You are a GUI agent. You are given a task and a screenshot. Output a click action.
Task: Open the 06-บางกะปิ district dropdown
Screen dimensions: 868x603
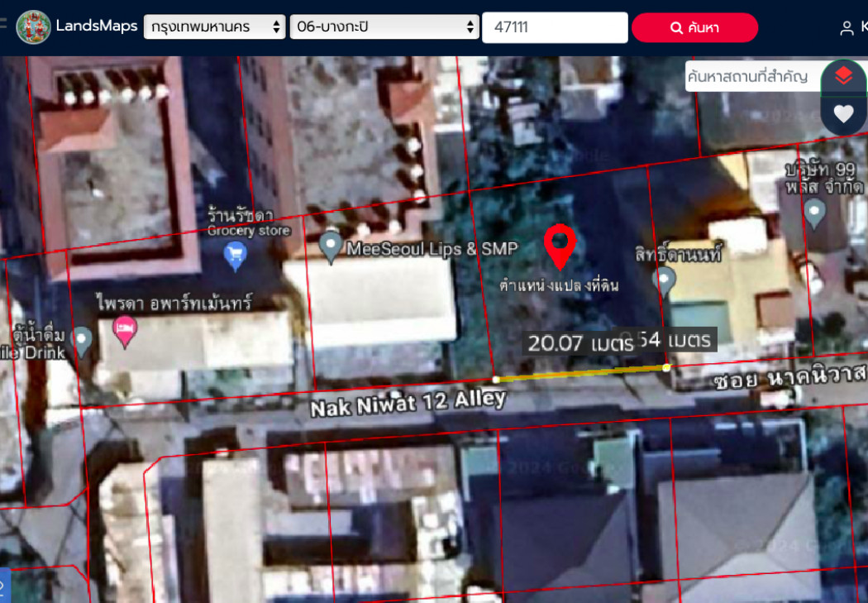[384, 27]
